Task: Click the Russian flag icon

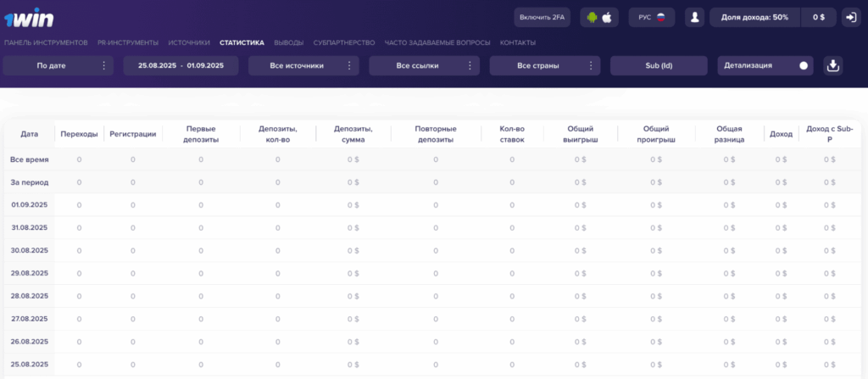Action: [x=660, y=17]
